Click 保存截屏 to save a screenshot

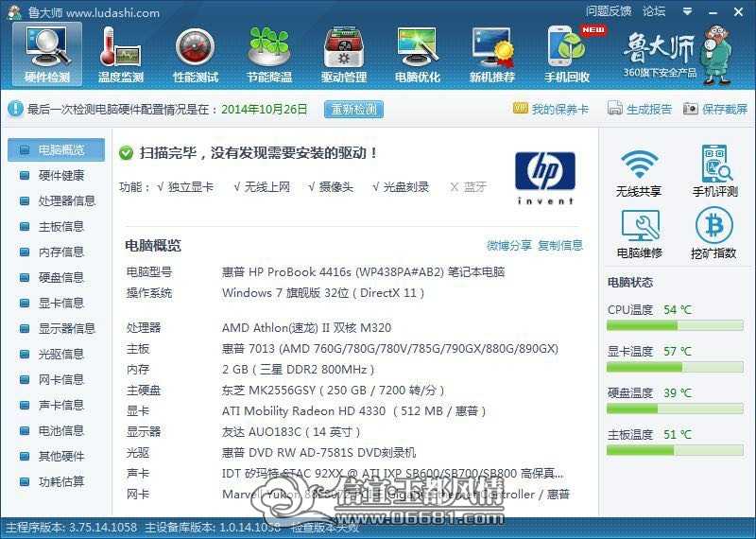pos(715,109)
